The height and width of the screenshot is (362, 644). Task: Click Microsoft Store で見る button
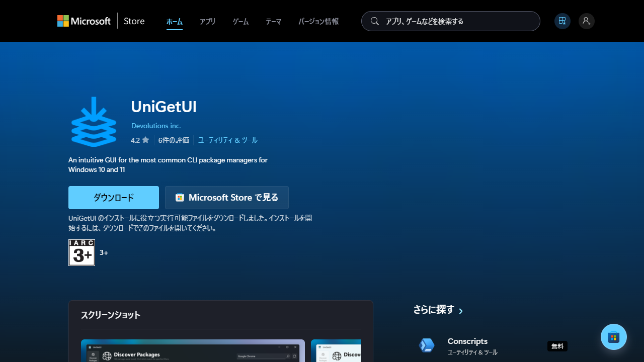[x=227, y=198]
